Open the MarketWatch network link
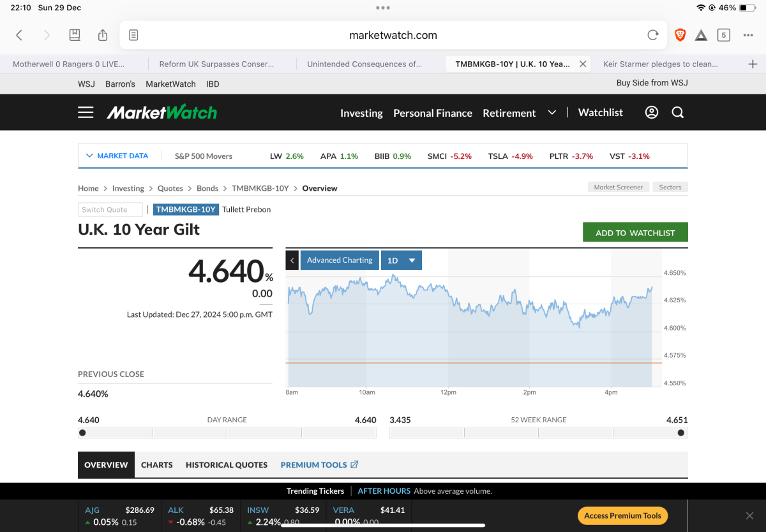 pos(170,84)
